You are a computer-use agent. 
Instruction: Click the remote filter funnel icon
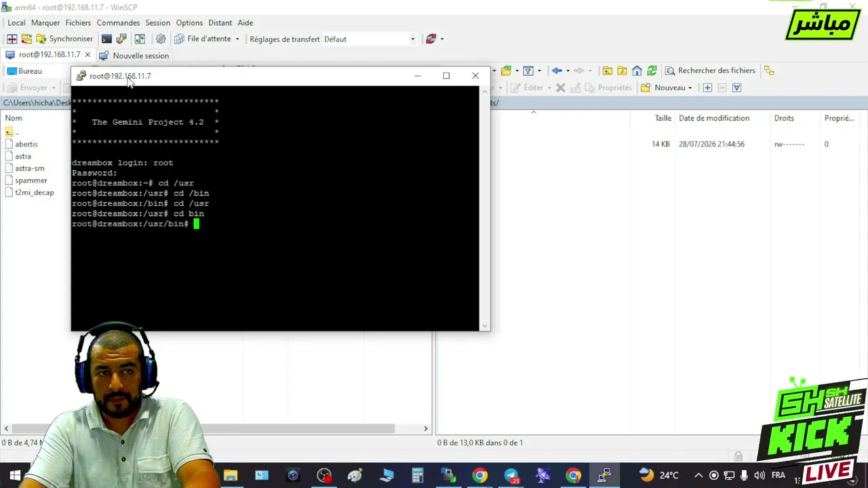pos(528,70)
